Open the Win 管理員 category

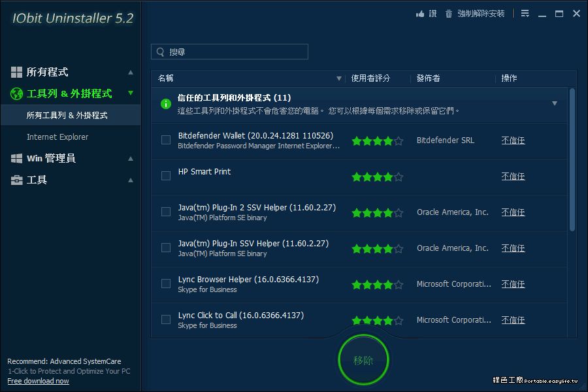(51, 158)
